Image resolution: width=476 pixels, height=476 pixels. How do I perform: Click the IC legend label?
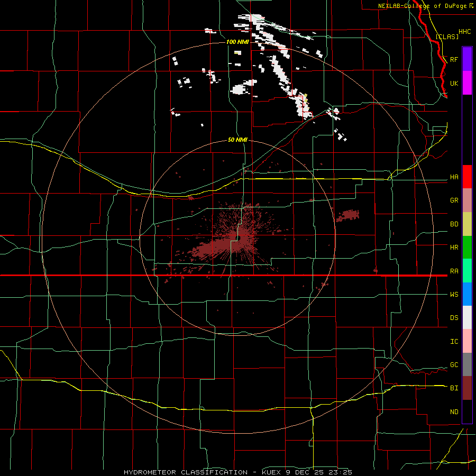pyautogui.click(x=454, y=342)
